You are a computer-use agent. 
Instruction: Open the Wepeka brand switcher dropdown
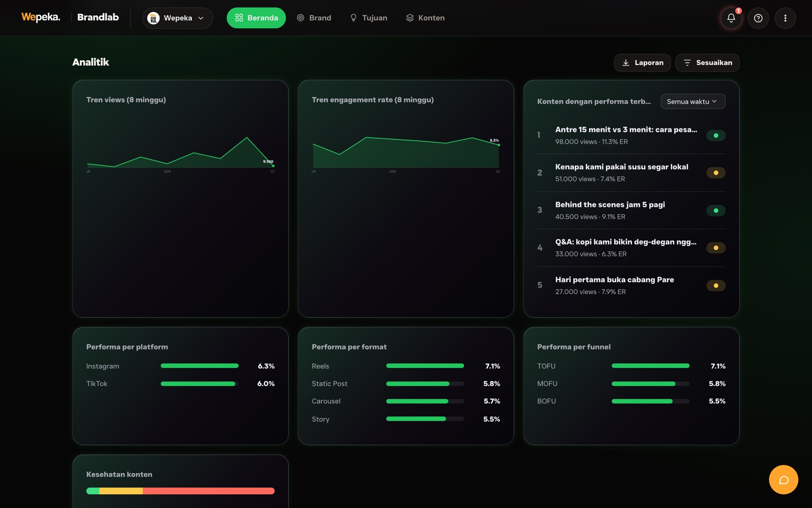(178, 18)
